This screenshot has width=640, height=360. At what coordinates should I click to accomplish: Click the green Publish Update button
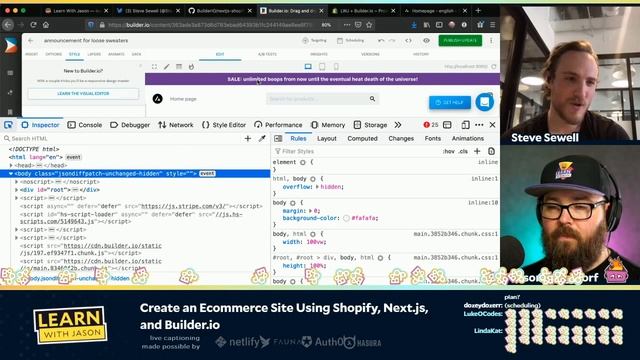460,40
